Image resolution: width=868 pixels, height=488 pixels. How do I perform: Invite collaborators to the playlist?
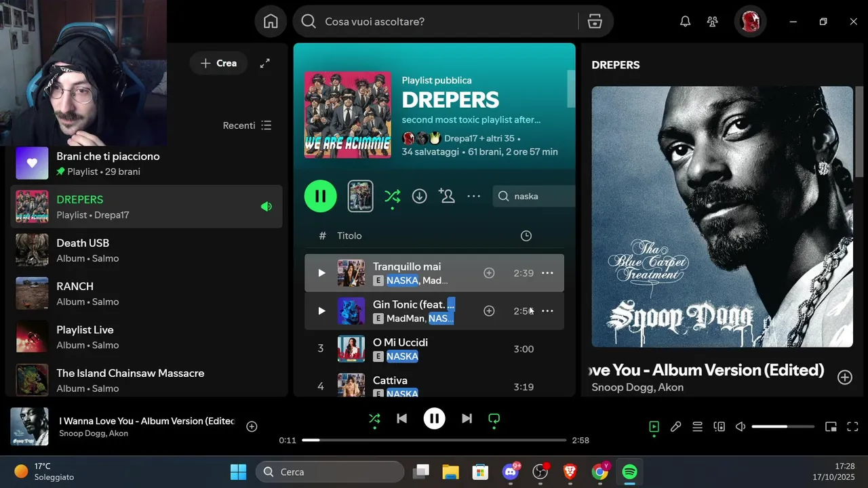(447, 196)
